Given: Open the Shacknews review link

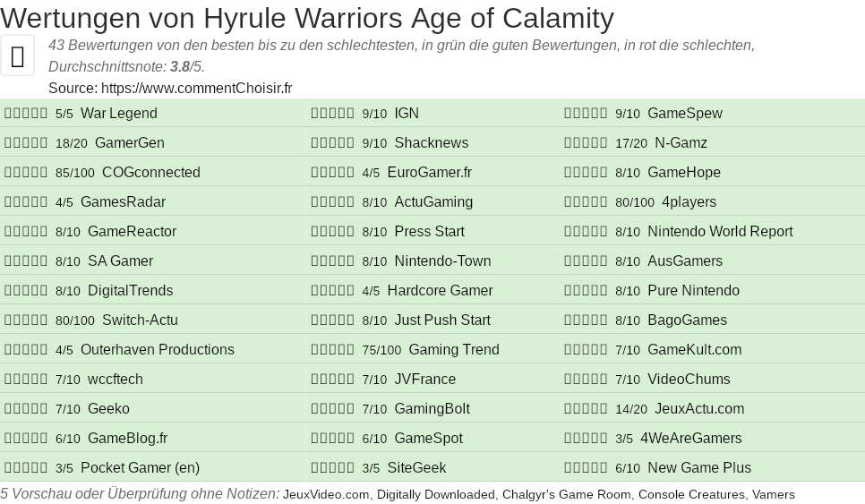Looking at the screenshot, I should (x=431, y=143).
